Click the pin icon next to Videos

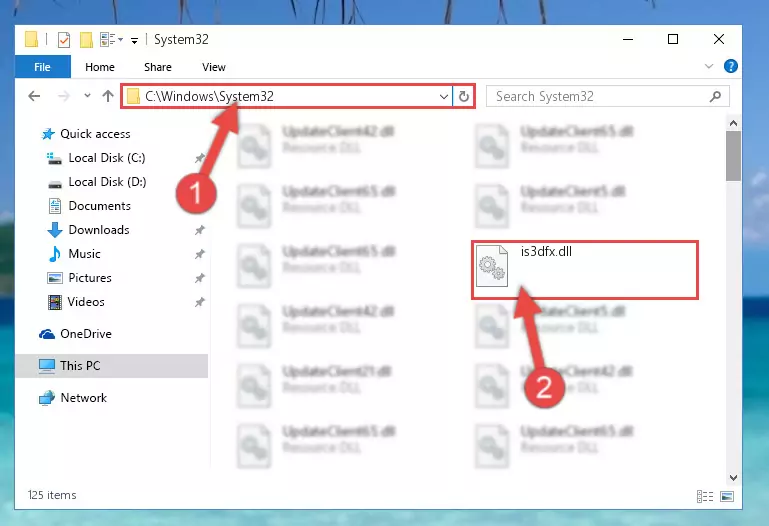click(200, 302)
